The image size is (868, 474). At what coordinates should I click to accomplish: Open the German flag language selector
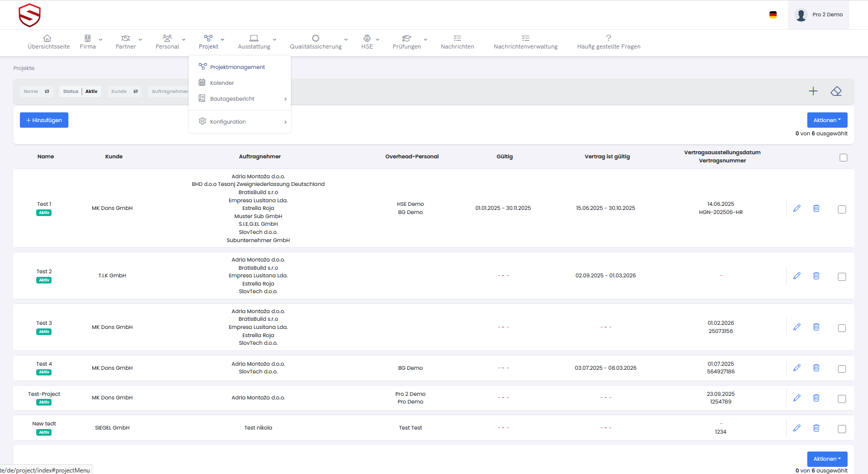[x=773, y=15]
